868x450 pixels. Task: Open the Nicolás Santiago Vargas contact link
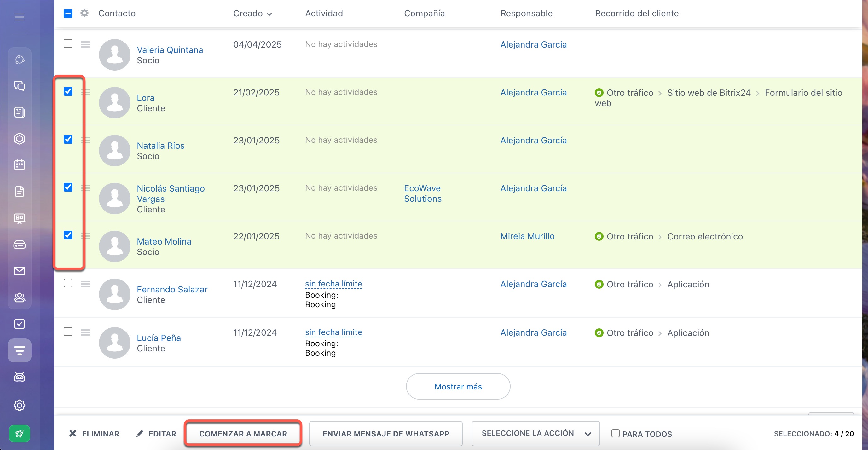click(x=171, y=194)
